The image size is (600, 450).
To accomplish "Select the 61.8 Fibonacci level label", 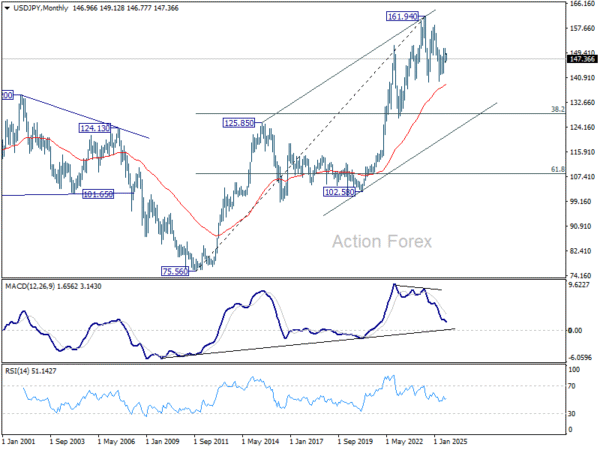I will coord(558,169).
